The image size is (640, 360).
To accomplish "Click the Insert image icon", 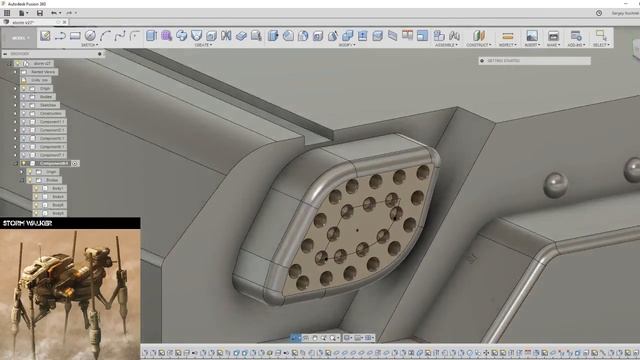I will 532,36.
